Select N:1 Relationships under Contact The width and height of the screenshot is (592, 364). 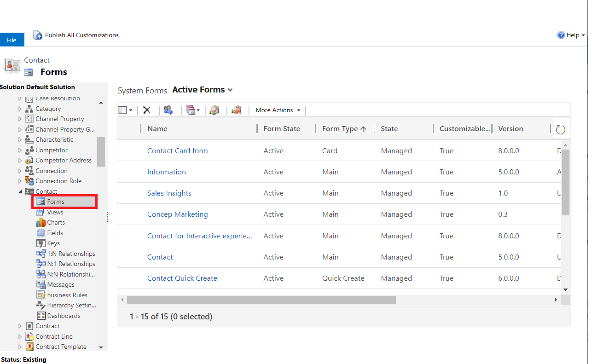coord(71,264)
